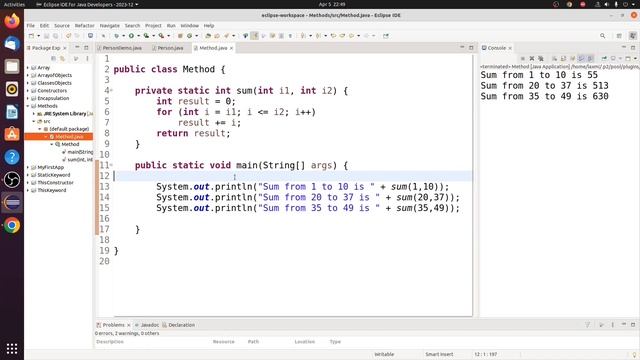Click the Collapse All icon in Package Explorer
Viewport: 640px width, 360px height.
53,59
